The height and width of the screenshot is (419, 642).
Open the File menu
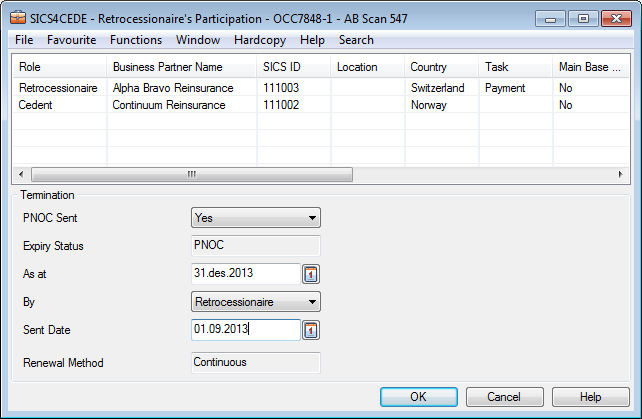point(24,40)
